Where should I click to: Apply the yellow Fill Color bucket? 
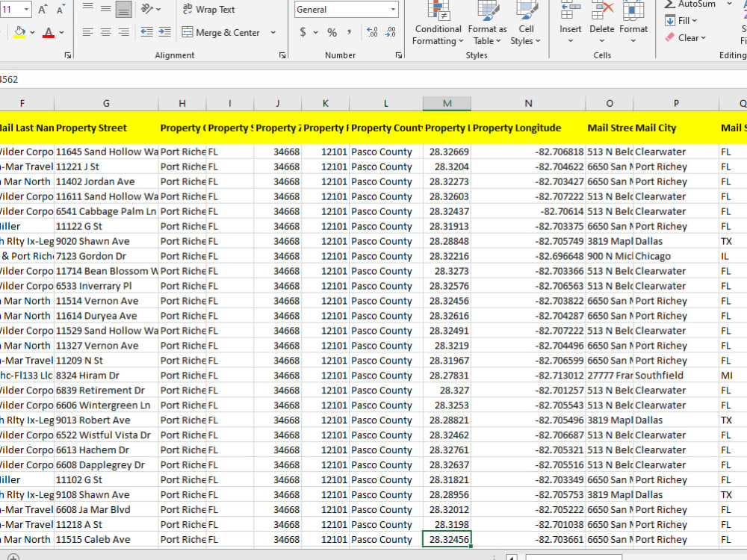click(x=19, y=32)
